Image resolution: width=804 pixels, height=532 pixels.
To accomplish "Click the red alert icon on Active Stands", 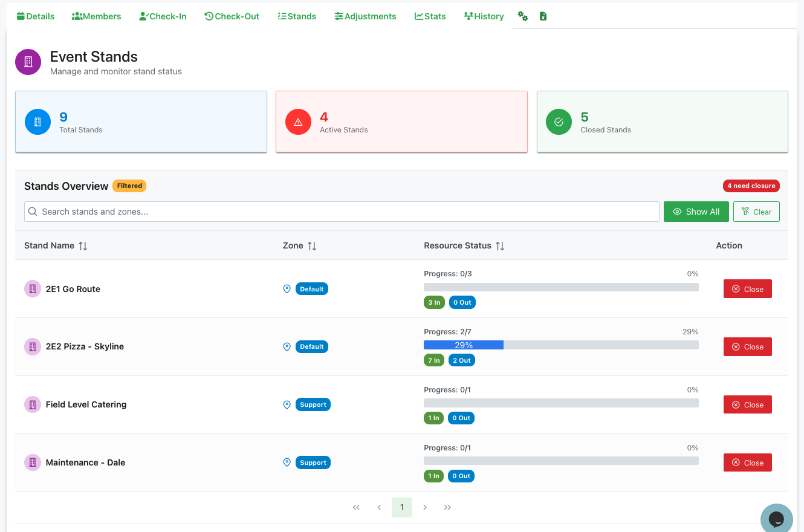I will (298, 121).
